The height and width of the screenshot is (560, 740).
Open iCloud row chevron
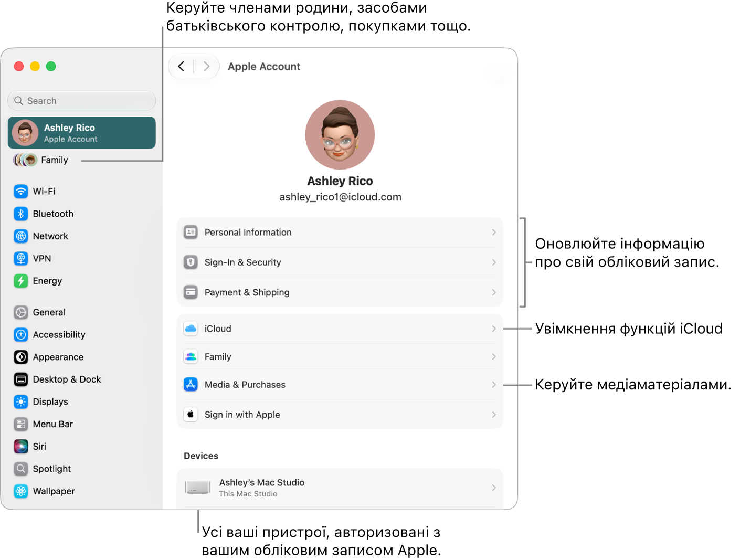pyautogui.click(x=494, y=329)
